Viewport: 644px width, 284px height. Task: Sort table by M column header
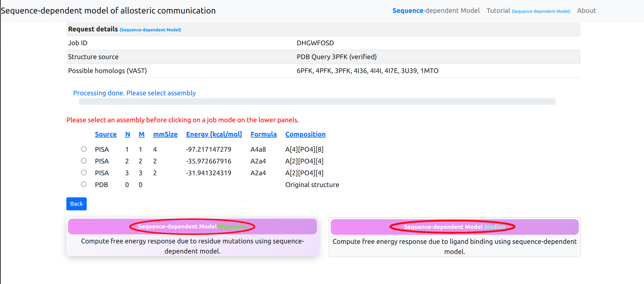[141, 134]
